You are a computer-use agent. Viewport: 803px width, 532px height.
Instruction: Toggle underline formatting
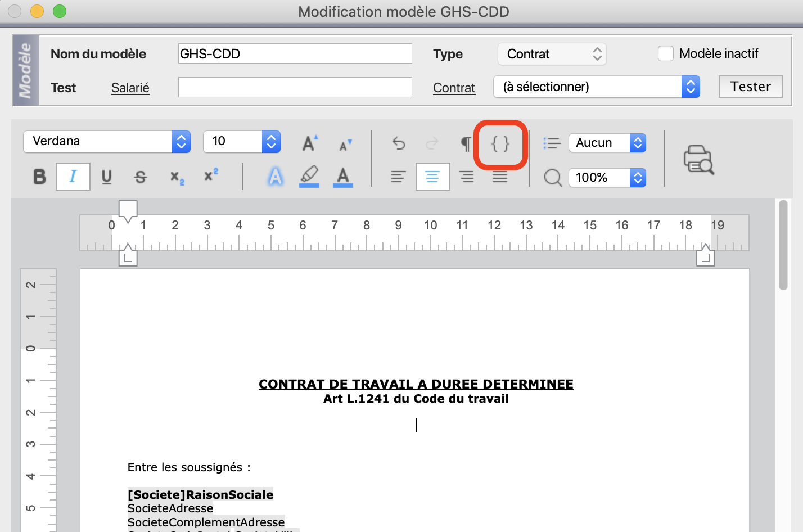pyautogui.click(x=107, y=177)
